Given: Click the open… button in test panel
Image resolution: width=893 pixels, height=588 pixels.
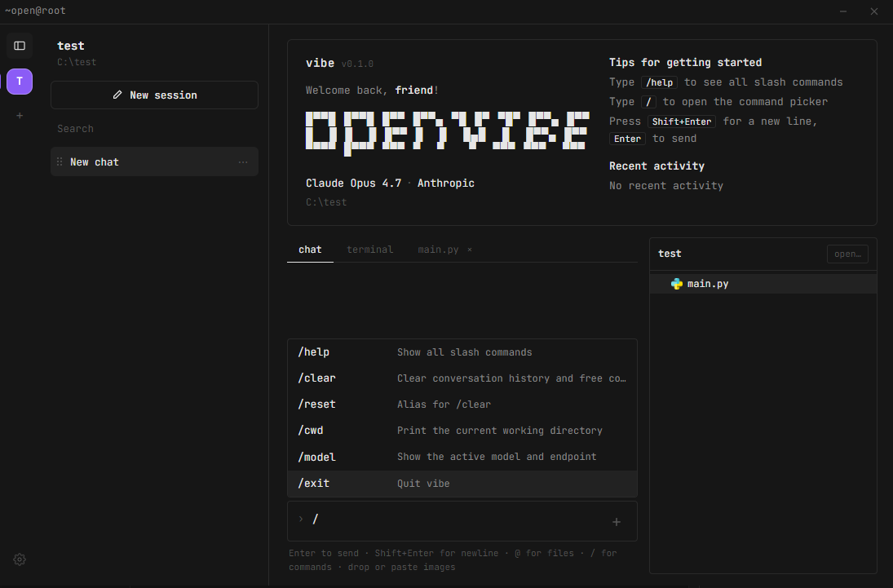Looking at the screenshot, I should [847, 254].
